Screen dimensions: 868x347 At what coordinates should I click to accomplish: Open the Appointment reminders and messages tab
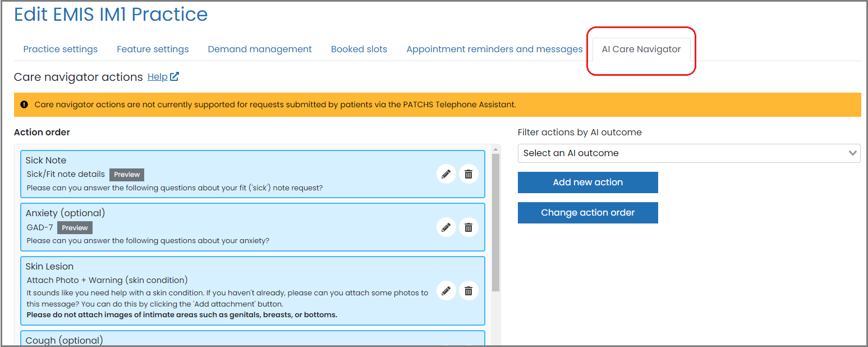(494, 49)
